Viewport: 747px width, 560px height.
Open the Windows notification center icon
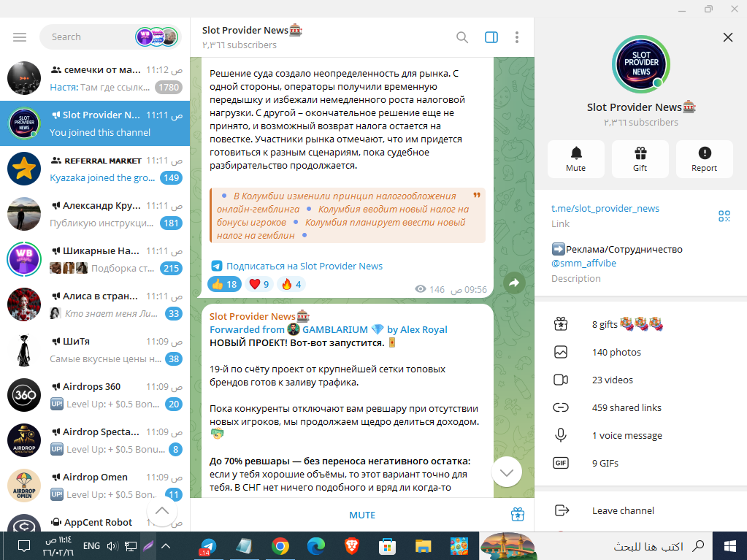coord(24,545)
